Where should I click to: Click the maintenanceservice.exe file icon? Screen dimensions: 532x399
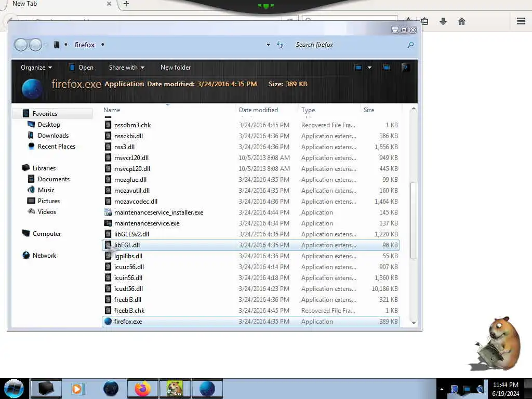pos(108,223)
